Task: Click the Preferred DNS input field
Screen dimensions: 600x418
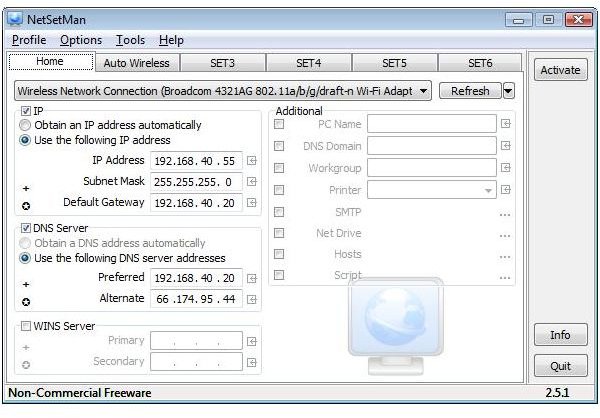Action: (196, 278)
